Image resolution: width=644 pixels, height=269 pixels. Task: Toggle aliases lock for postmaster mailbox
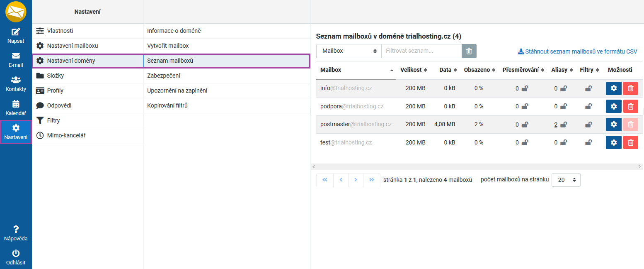[564, 125]
